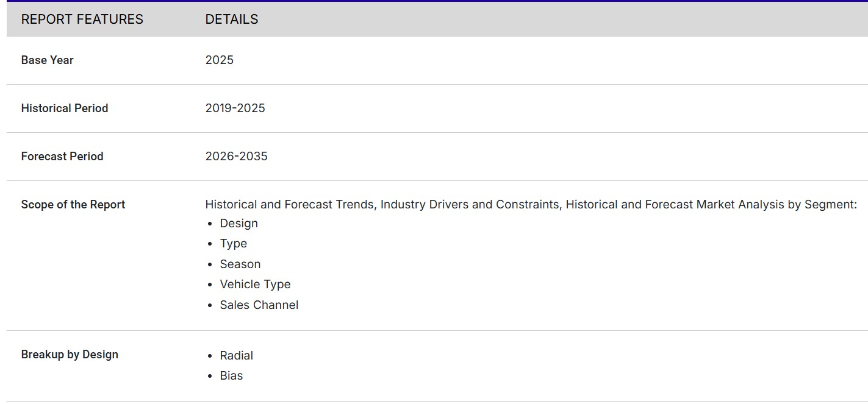
Task: Click 'Market Analysis by Segment' text
Action: (x=775, y=204)
